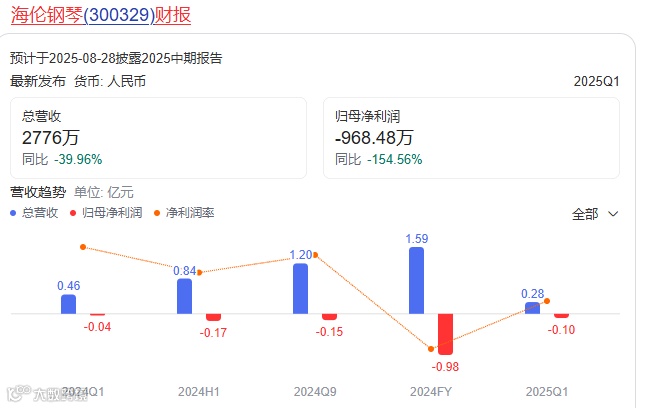The image size is (664, 408).
Task: Toggle the 归母净利润 legend series
Action: pos(106,213)
